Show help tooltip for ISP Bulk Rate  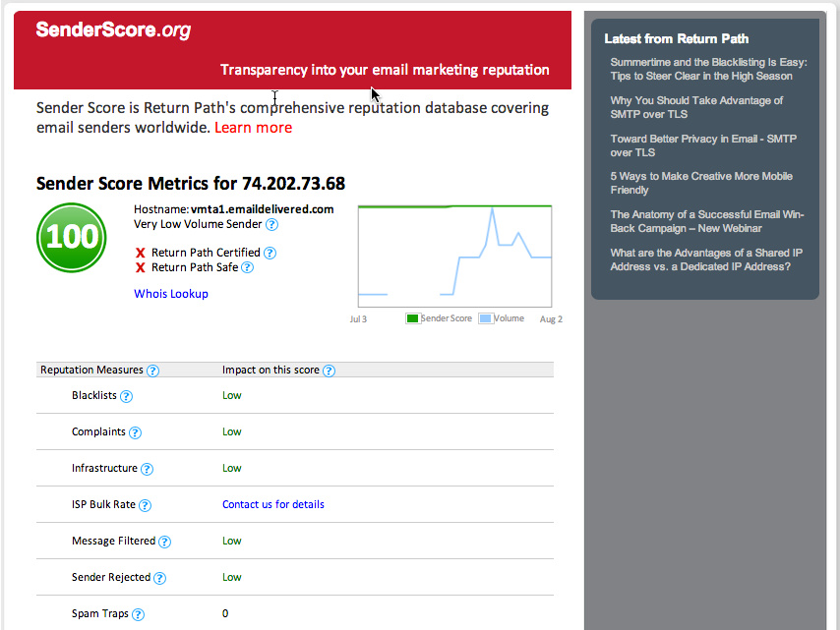pos(145,505)
